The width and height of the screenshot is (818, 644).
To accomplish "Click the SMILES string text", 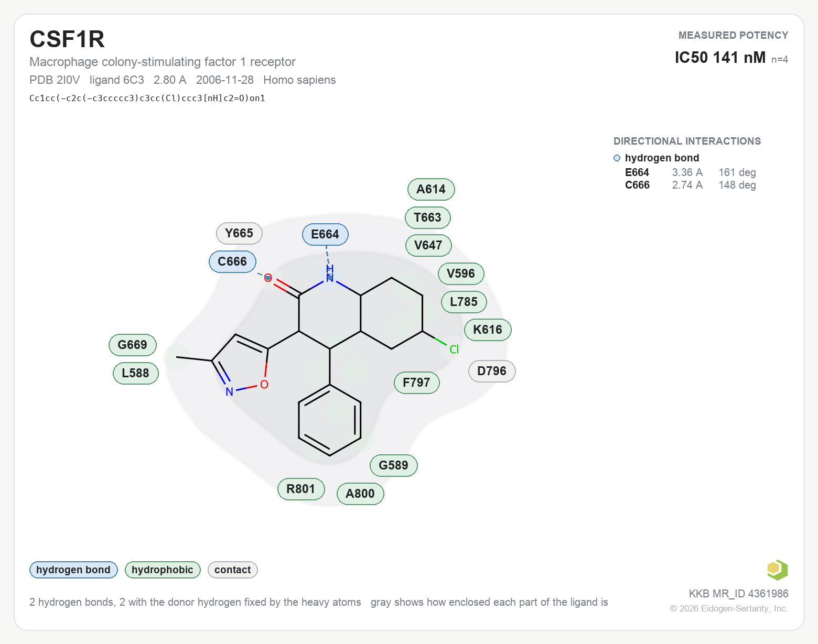I will click(147, 98).
